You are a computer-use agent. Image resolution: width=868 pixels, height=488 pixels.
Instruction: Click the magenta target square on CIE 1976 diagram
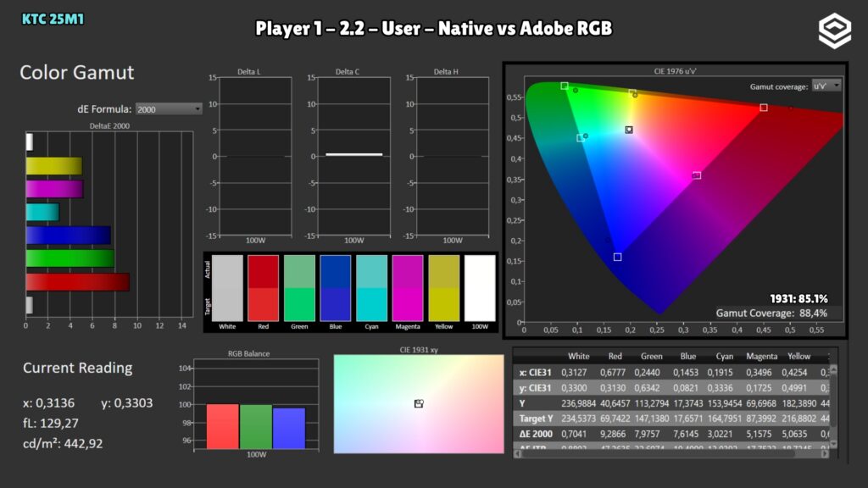pos(697,175)
